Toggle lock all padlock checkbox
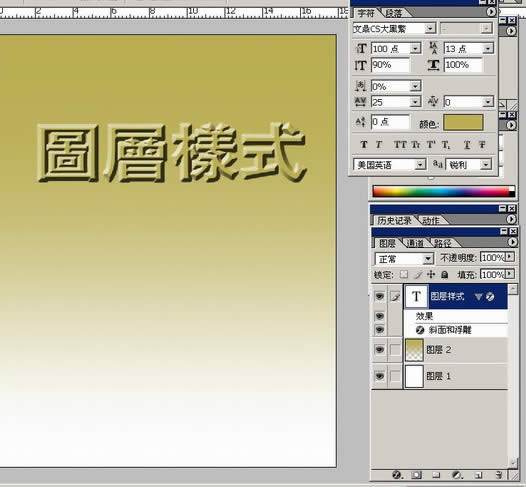 pos(444,275)
